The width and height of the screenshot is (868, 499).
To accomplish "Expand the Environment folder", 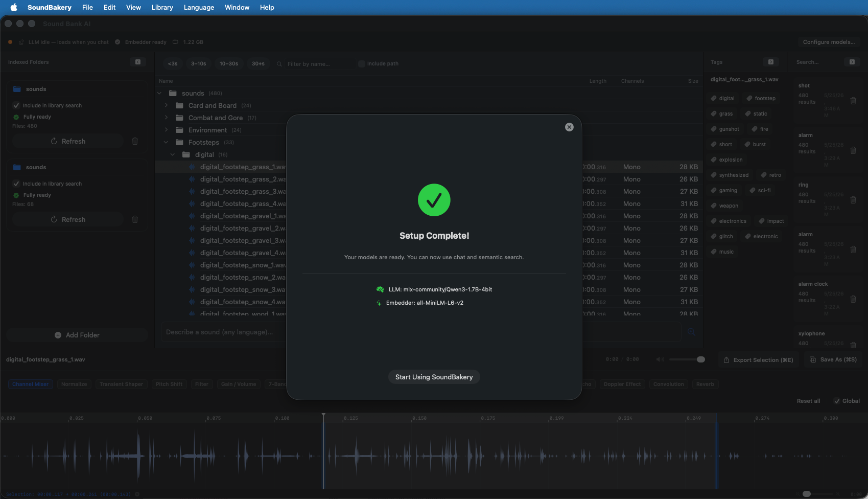I will point(166,130).
